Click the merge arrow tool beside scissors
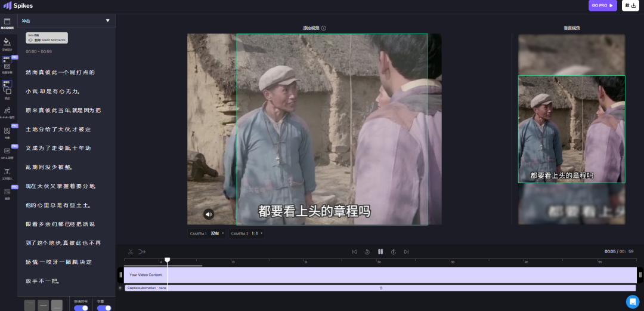644x311 pixels. pos(142,251)
